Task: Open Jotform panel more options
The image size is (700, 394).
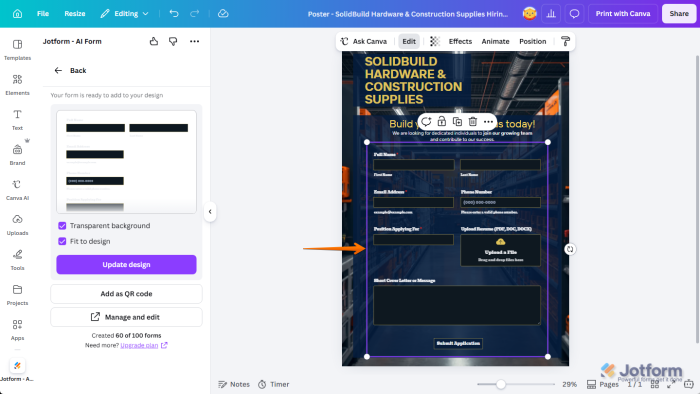Action: [195, 41]
